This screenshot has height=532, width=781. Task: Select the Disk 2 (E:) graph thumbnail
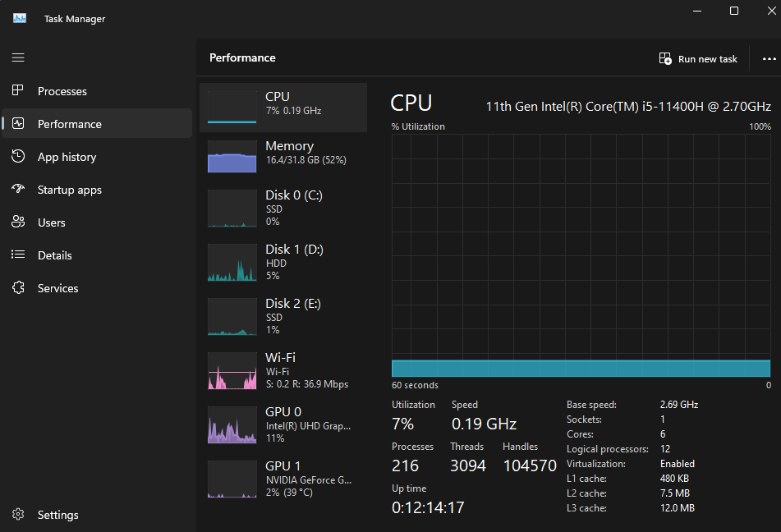tap(232, 317)
